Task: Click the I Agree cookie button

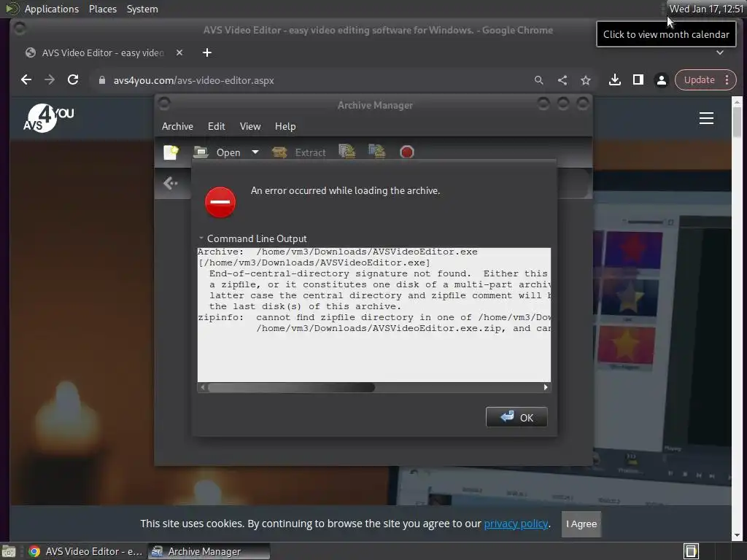Action: coord(581,524)
